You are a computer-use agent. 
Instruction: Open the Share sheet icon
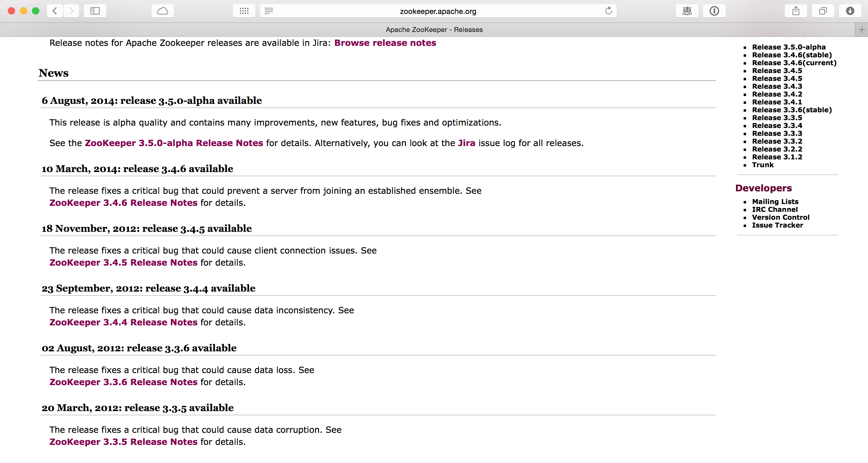(x=796, y=11)
